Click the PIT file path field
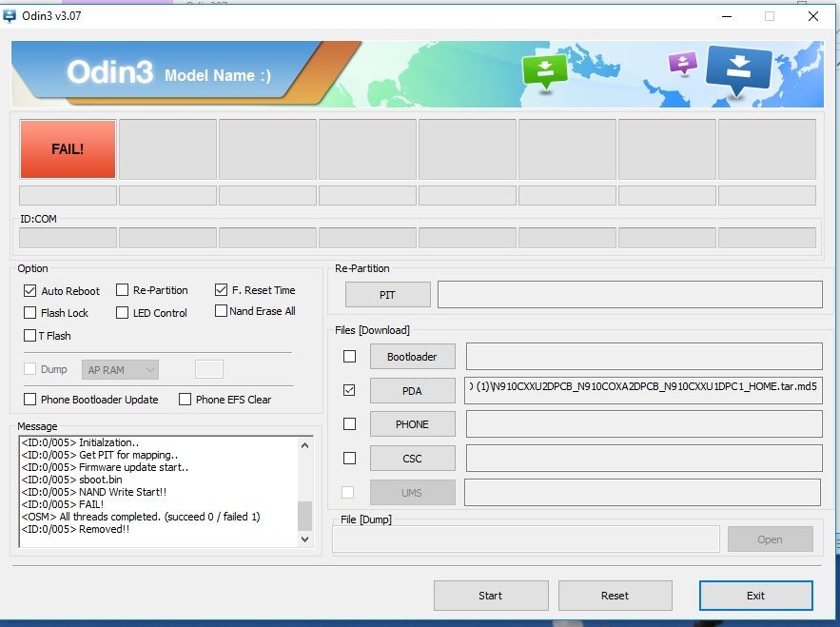This screenshot has height=627, width=840. point(630,294)
